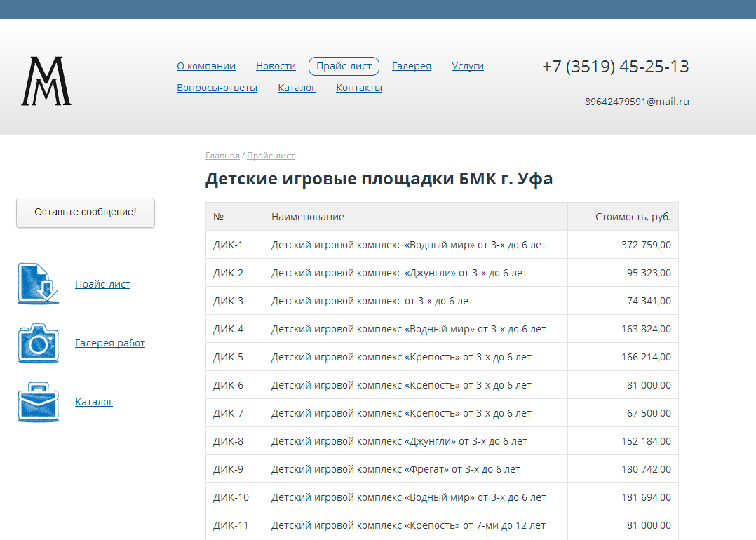Click the ДИК-1 «Водный мир» name
The height and width of the screenshot is (540, 756).
click(408, 245)
